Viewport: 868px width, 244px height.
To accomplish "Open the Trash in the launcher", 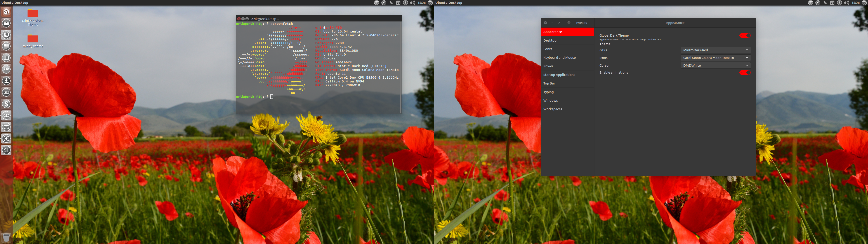I will point(6,237).
